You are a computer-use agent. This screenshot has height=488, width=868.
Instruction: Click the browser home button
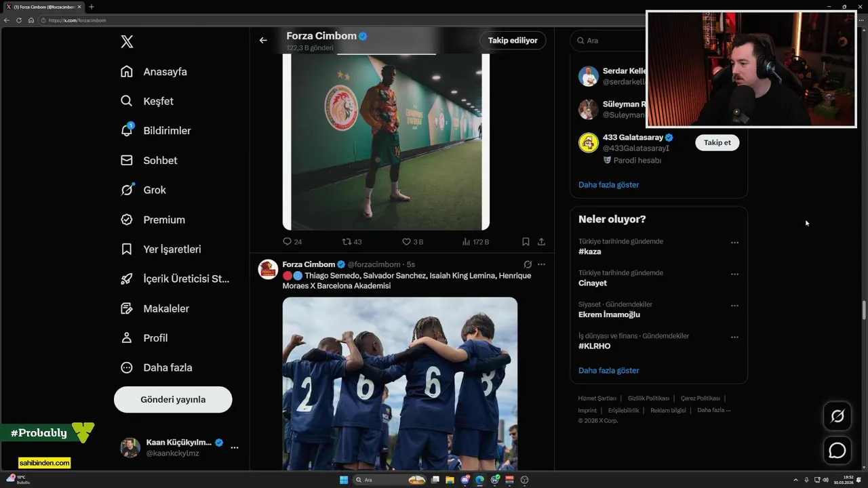pos(31,20)
